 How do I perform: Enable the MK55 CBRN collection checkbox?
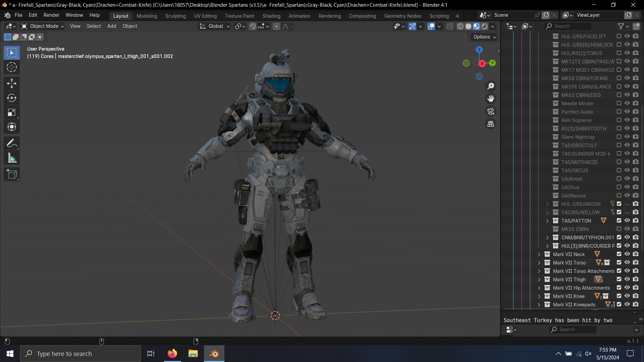[x=619, y=229]
